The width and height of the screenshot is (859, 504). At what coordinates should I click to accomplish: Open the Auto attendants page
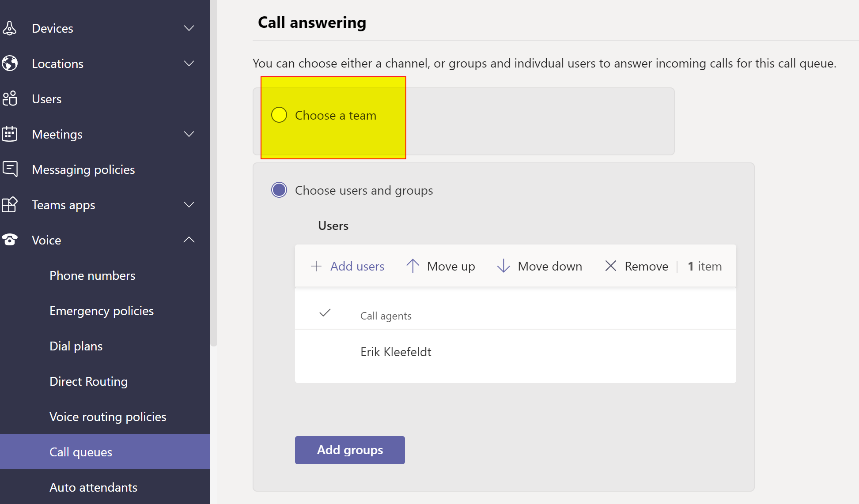click(x=93, y=487)
